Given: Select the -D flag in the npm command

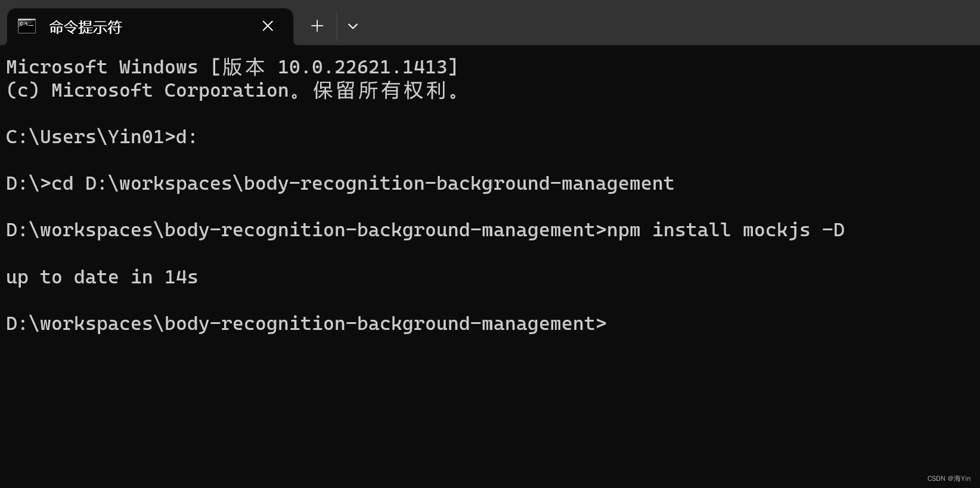Looking at the screenshot, I should tap(833, 230).
